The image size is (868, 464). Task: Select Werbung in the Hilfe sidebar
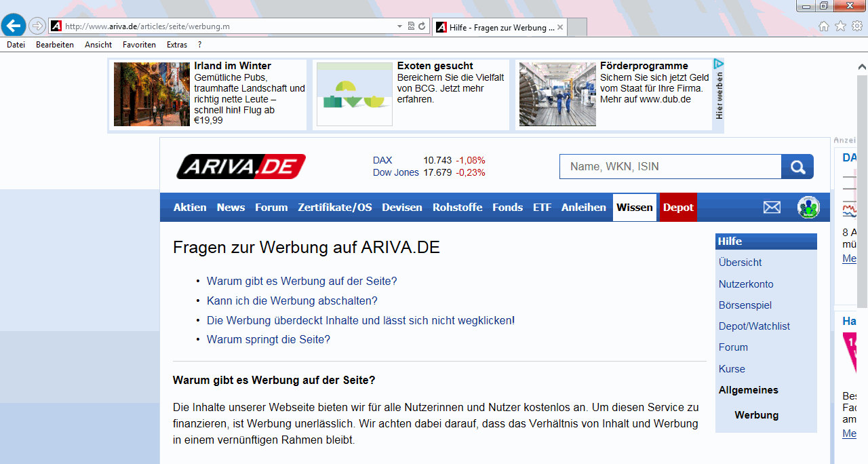(x=757, y=415)
